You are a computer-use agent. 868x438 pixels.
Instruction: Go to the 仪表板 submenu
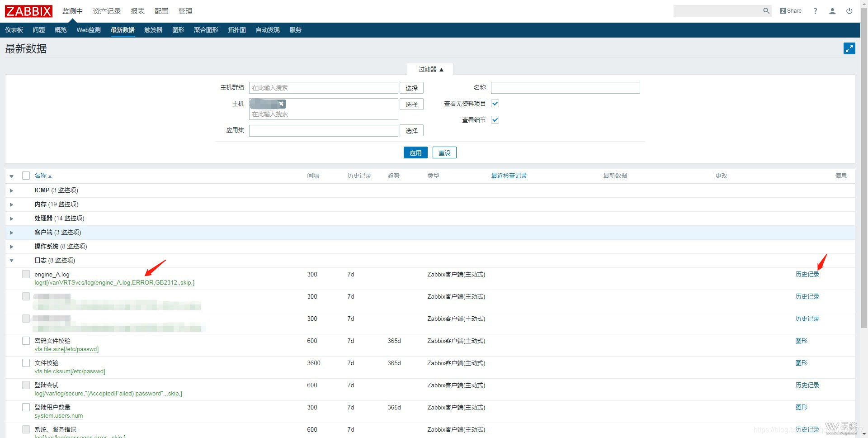point(14,30)
